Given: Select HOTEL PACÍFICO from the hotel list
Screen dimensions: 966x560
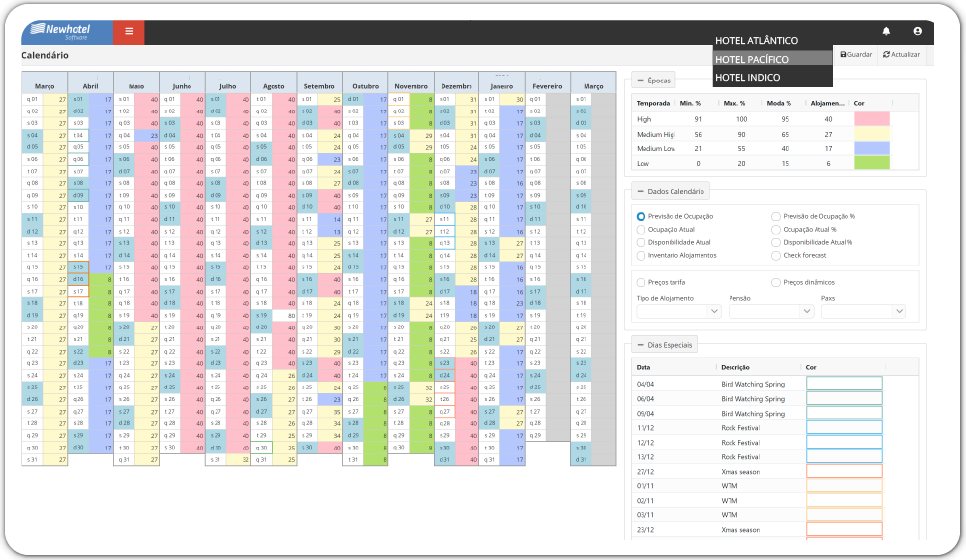Looking at the screenshot, I should pos(773,59).
